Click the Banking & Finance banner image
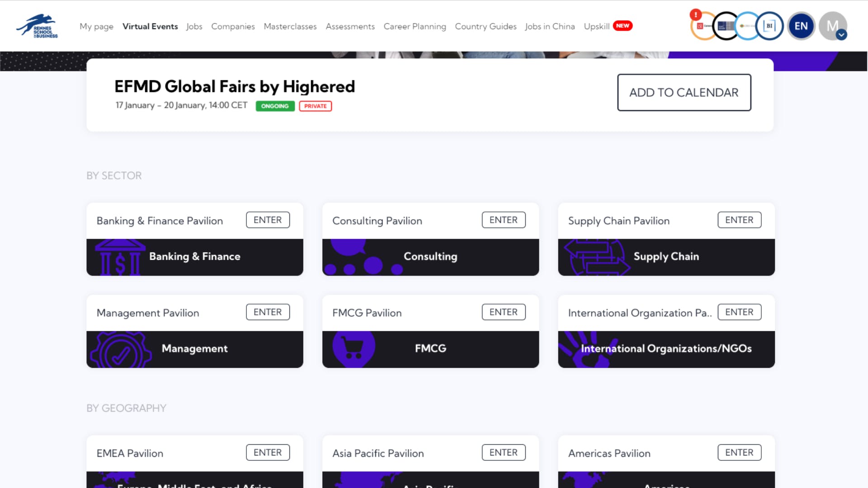This screenshot has height=488, width=868. [x=194, y=257]
